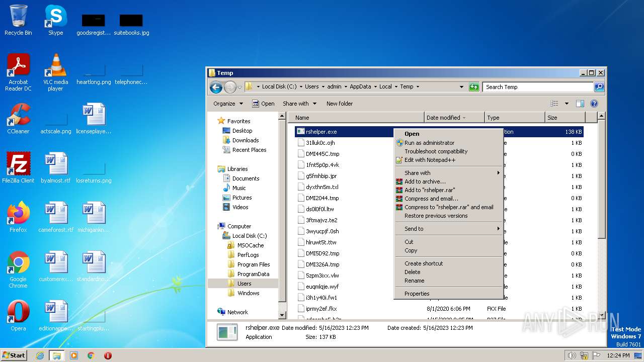The width and height of the screenshot is (644, 362).
Task: Launch FileZilla Client shortcut
Action: point(18,168)
